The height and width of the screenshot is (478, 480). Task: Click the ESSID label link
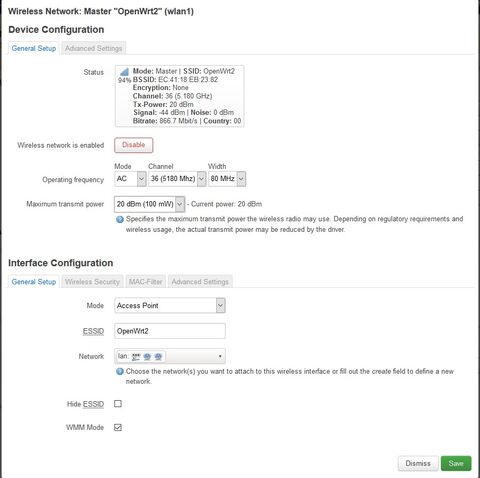(93, 331)
